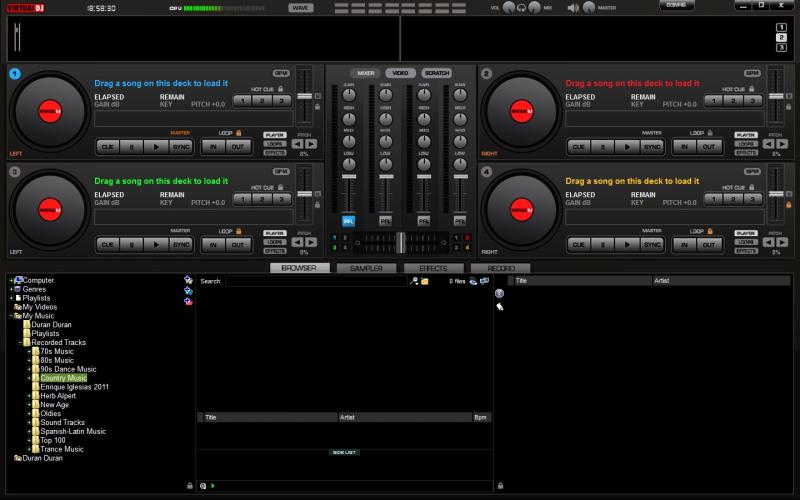
Task: Click in the Search input field
Action: coord(316,281)
